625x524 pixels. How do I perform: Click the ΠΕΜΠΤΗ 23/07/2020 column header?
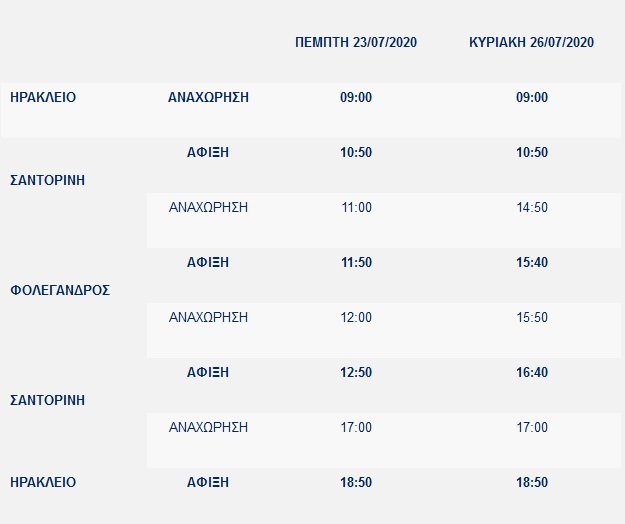click(x=356, y=42)
